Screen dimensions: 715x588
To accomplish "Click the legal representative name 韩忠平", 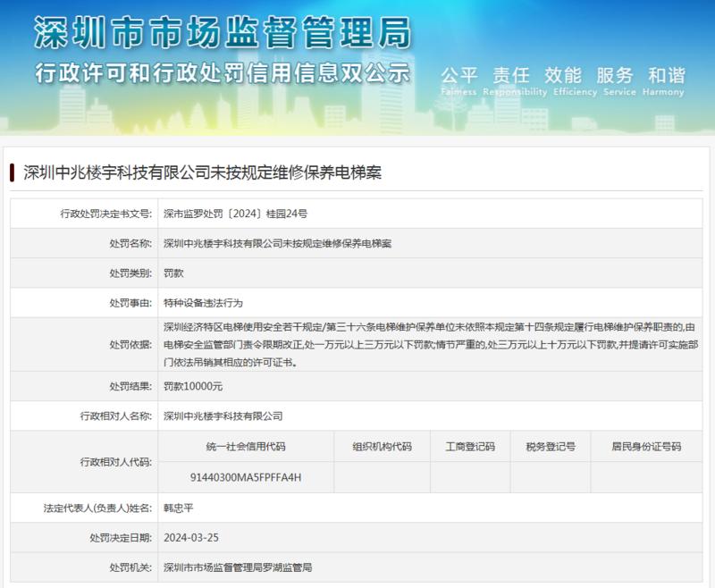I will point(178,508).
